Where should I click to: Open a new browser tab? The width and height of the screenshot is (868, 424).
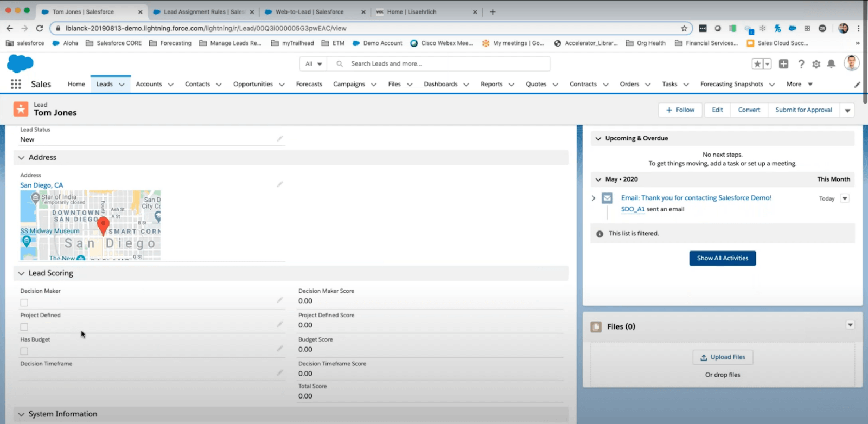(x=493, y=12)
